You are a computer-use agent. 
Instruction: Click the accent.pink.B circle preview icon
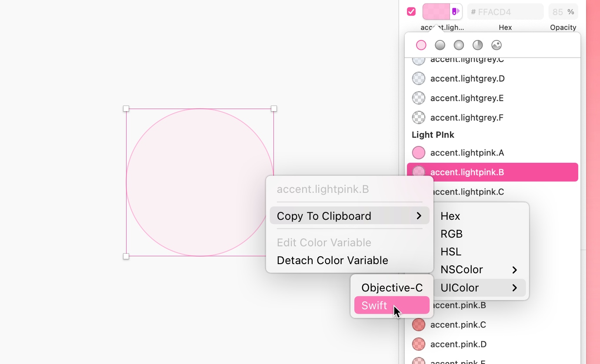[x=418, y=305]
